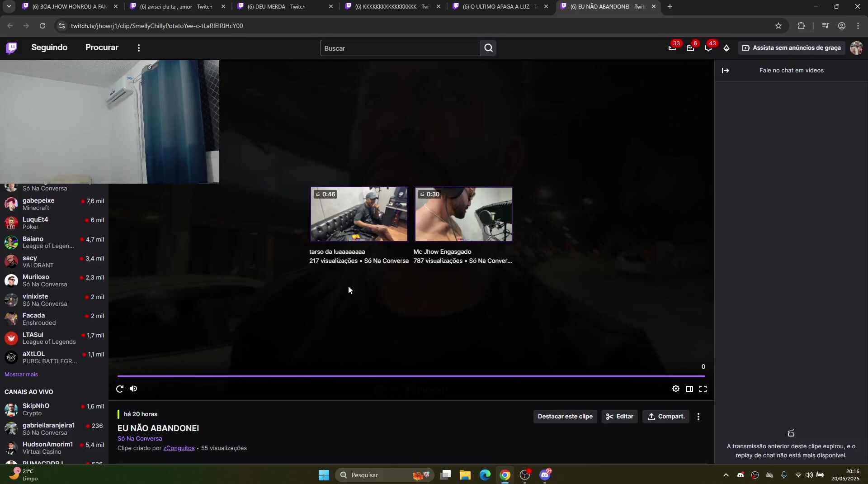Click the Compart. share button

[x=666, y=417]
